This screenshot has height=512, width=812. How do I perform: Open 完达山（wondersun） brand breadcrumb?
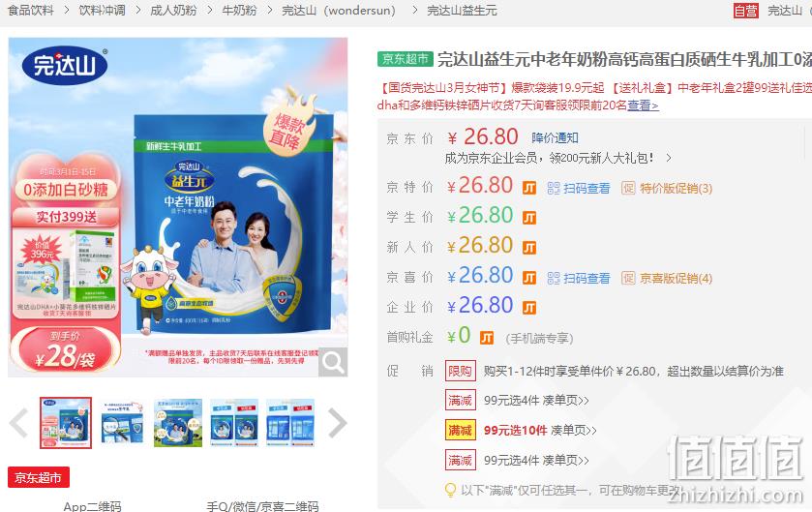click(339, 11)
